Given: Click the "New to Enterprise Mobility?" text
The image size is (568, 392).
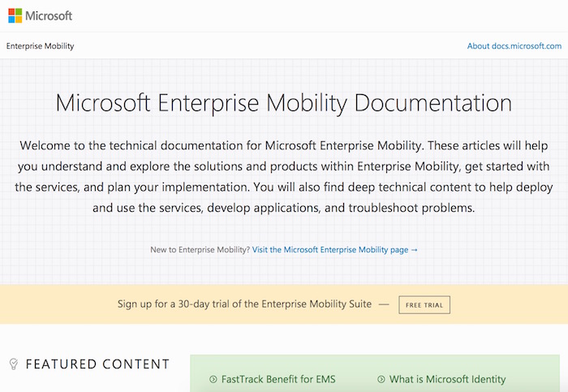Looking at the screenshot, I should click(x=200, y=250).
